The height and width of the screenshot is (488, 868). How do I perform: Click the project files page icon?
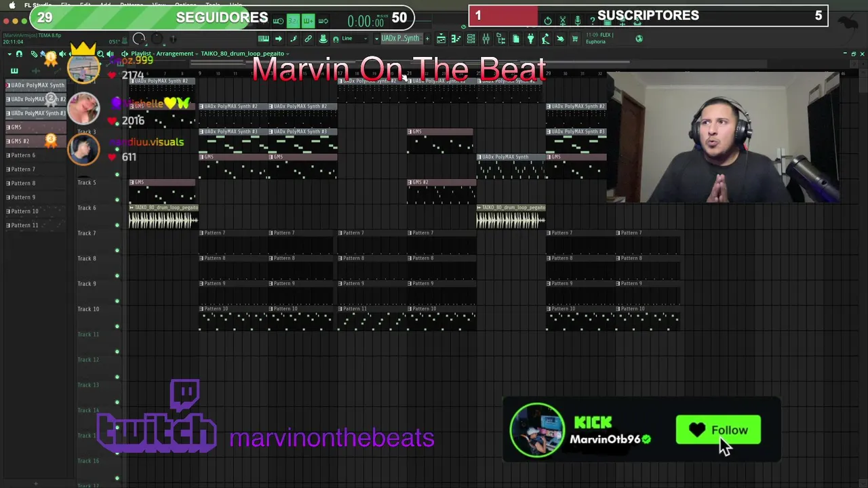pyautogui.click(x=516, y=39)
